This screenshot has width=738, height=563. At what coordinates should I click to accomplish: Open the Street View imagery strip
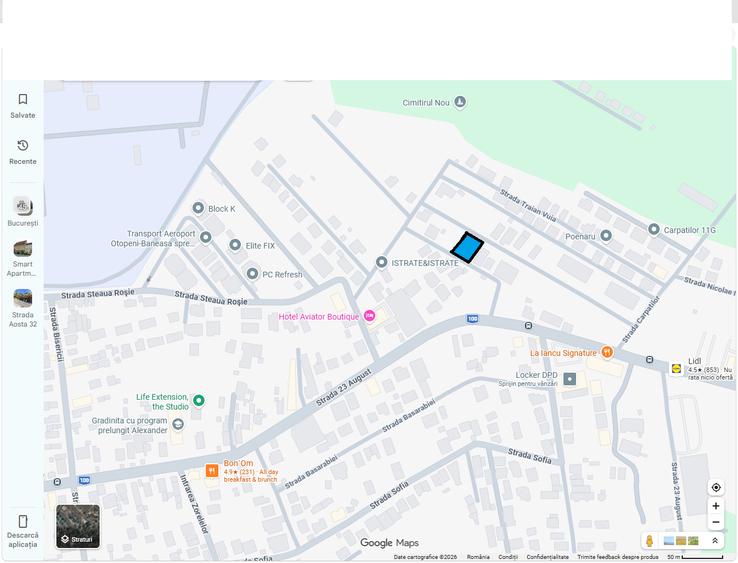(x=681, y=541)
